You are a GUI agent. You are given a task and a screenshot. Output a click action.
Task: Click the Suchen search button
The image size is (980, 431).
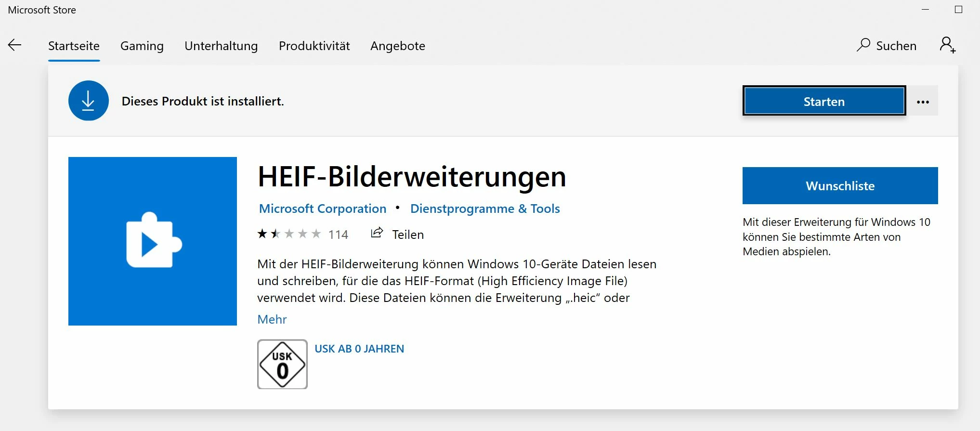click(887, 45)
